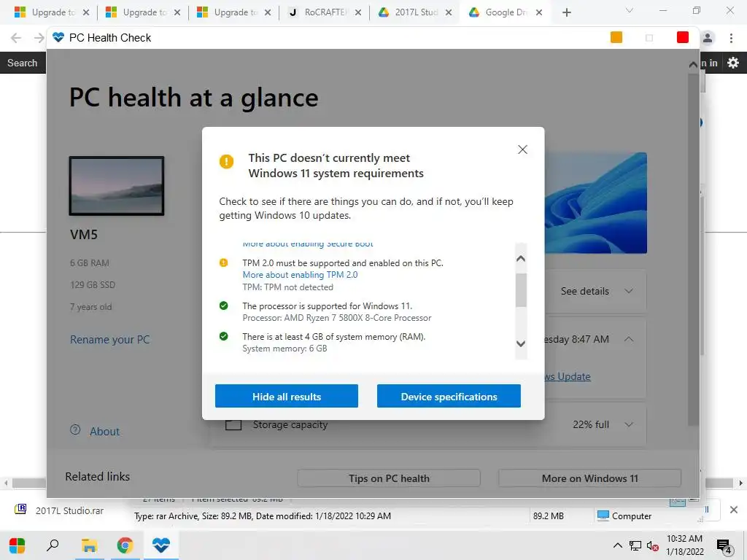The image size is (747, 560).
Task: Open File Explorer from taskbar
Action: click(x=89, y=545)
